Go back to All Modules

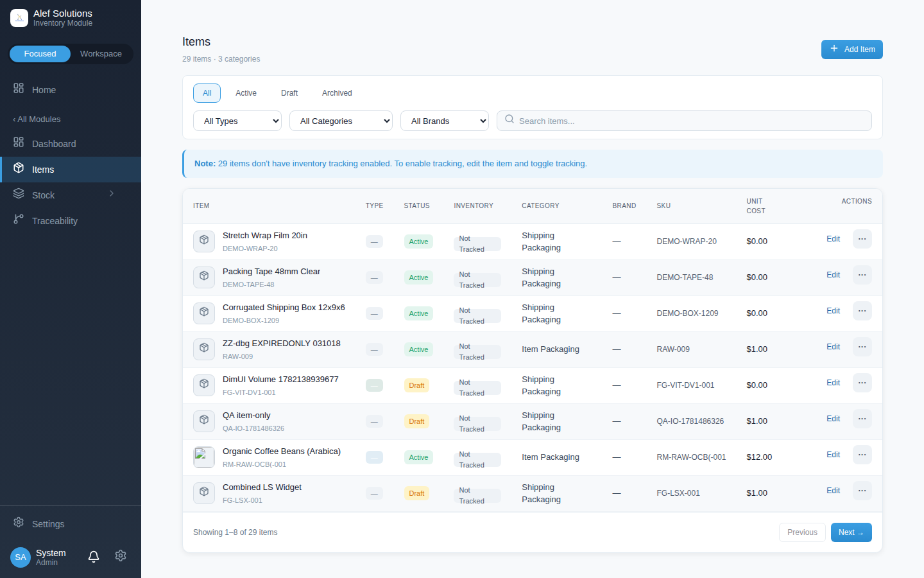[37, 119]
